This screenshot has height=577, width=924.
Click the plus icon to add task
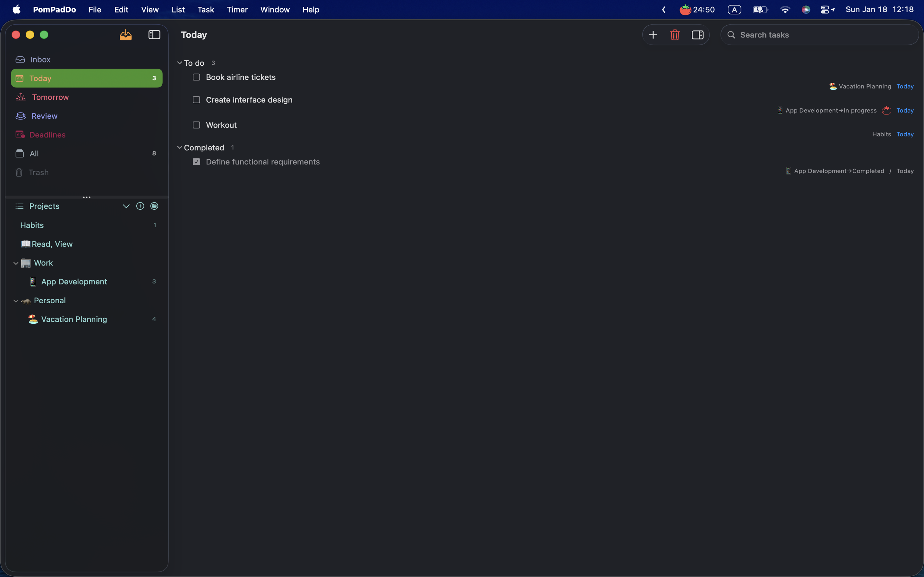click(653, 35)
